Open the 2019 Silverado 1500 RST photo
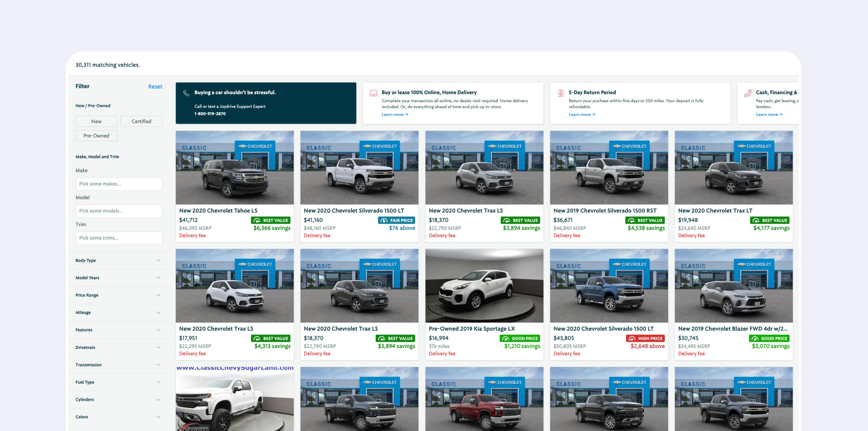This screenshot has width=868, height=431. pyautogui.click(x=609, y=168)
